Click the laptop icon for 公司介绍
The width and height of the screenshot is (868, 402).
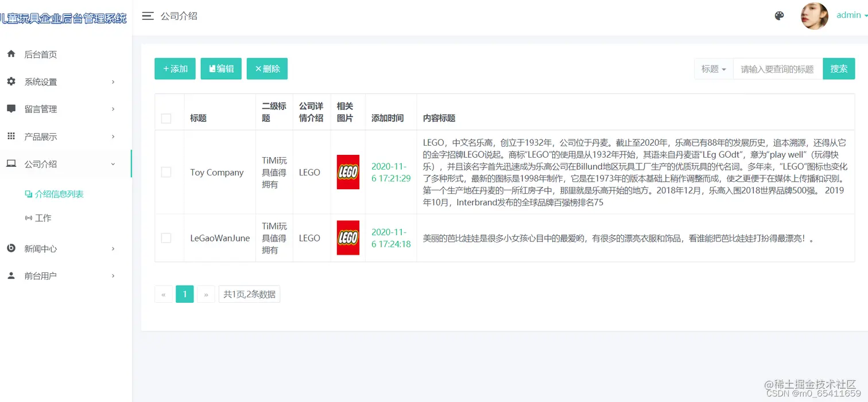tap(11, 164)
